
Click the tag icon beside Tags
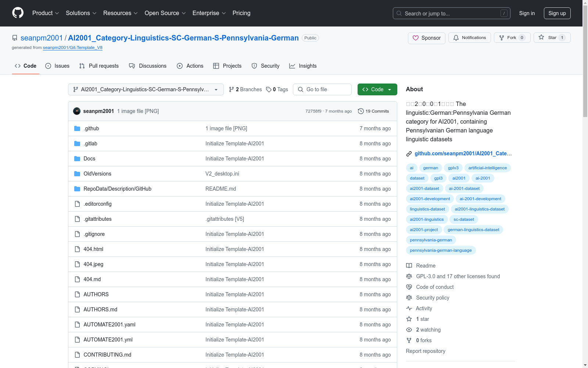[x=269, y=89]
